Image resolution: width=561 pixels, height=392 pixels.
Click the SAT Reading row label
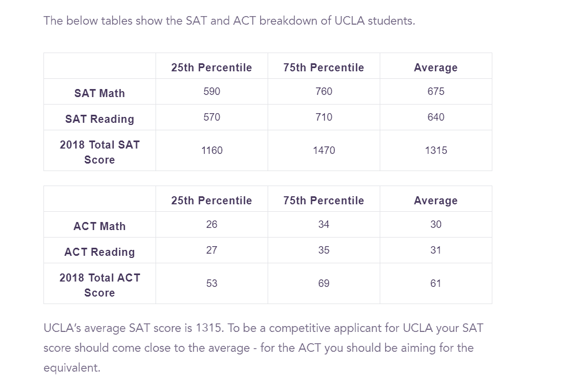(x=99, y=119)
